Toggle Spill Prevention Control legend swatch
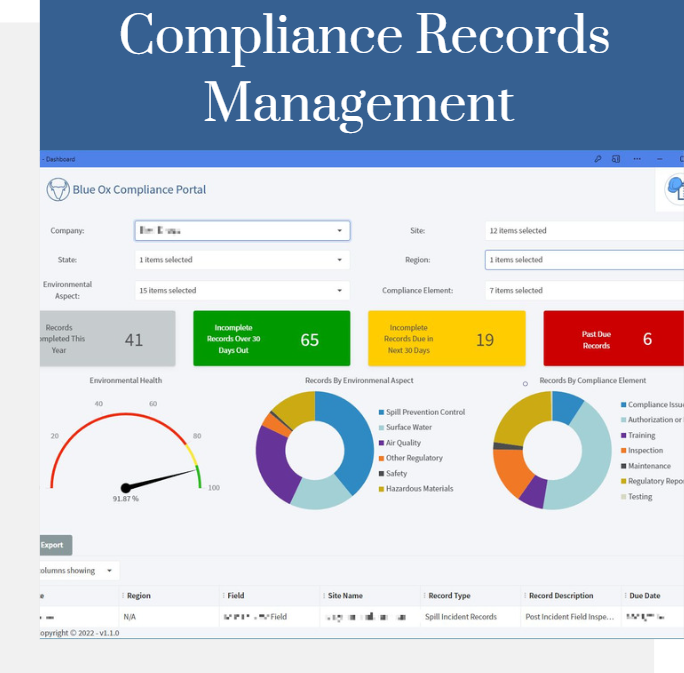 381,412
